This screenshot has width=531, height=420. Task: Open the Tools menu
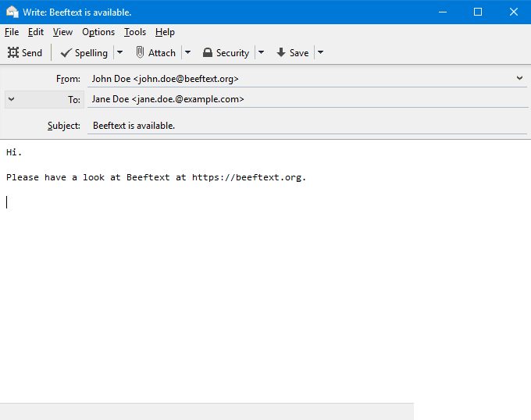click(135, 32)
